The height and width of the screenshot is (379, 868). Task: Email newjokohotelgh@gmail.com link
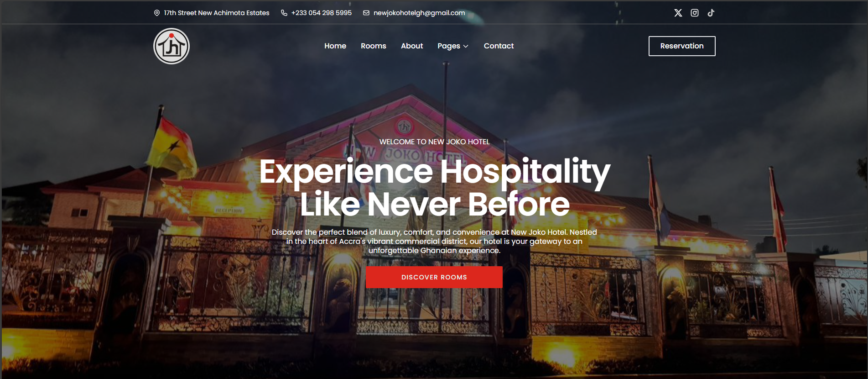[x=419, y=13]
